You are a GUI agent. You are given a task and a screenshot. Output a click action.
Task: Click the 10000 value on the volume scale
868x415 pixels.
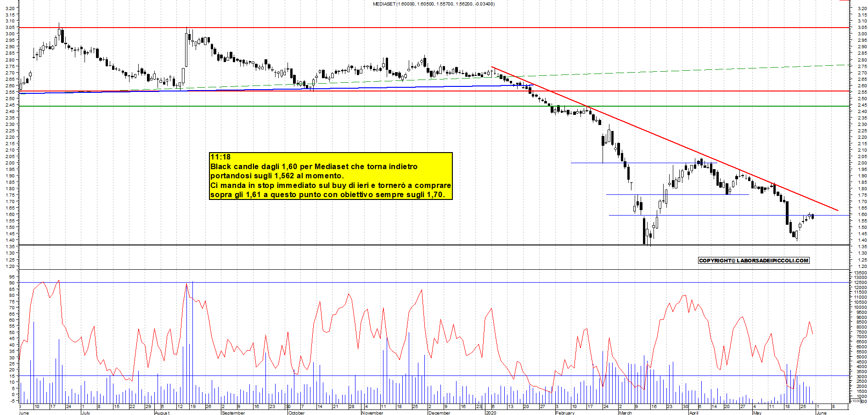pos(860,307)
